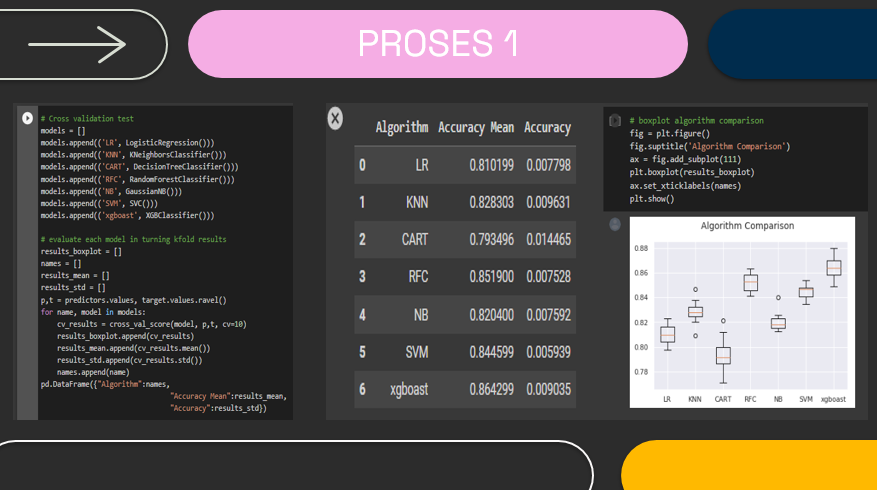This screenshot has height=490, width=877.
Task: Click the pd.DataFrame code line
Action: (x=105, y=384)
